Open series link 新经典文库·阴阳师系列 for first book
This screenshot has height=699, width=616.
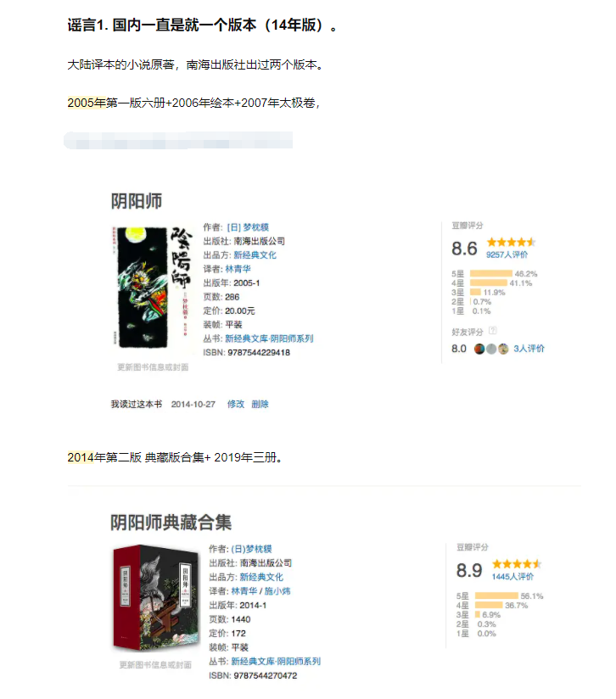pos(269,338)
